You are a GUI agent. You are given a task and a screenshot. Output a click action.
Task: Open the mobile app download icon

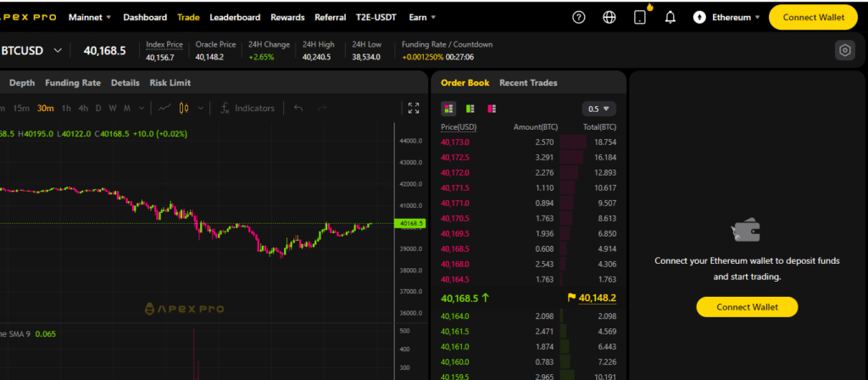[639, 17]
